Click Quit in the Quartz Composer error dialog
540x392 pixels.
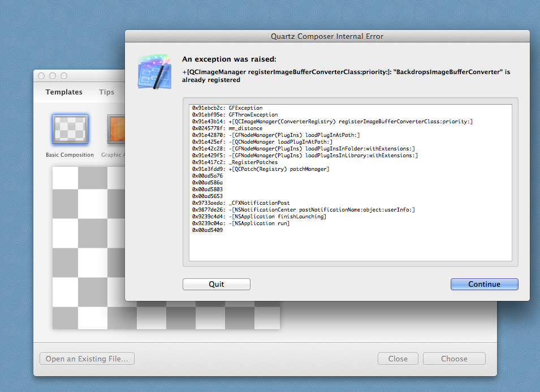point(216,284)
